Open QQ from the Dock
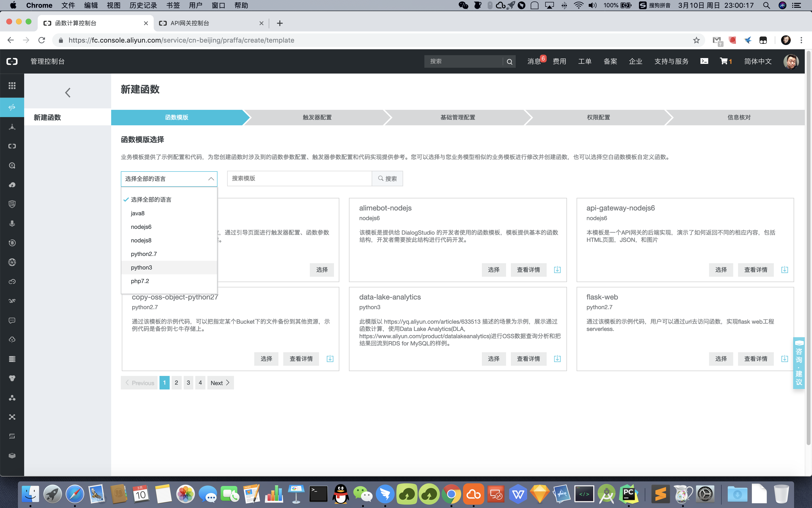Viewport: 812px width, 508px height. pos(341,494)
